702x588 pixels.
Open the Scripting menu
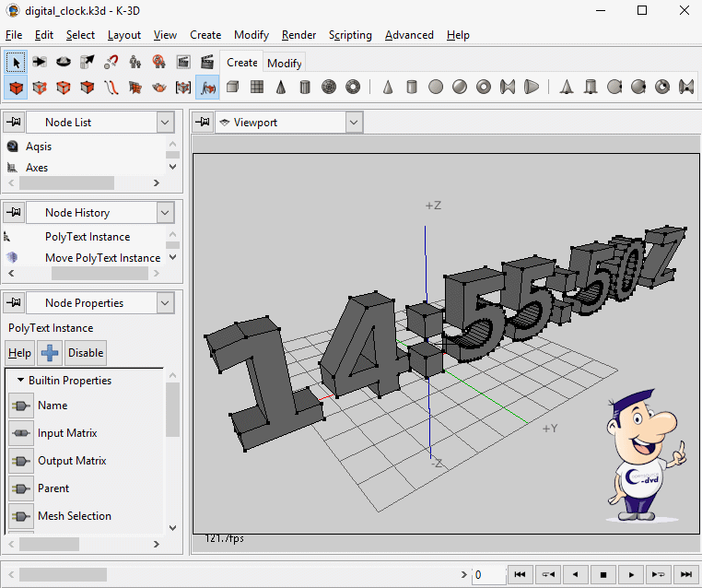(x=350, y=35)
